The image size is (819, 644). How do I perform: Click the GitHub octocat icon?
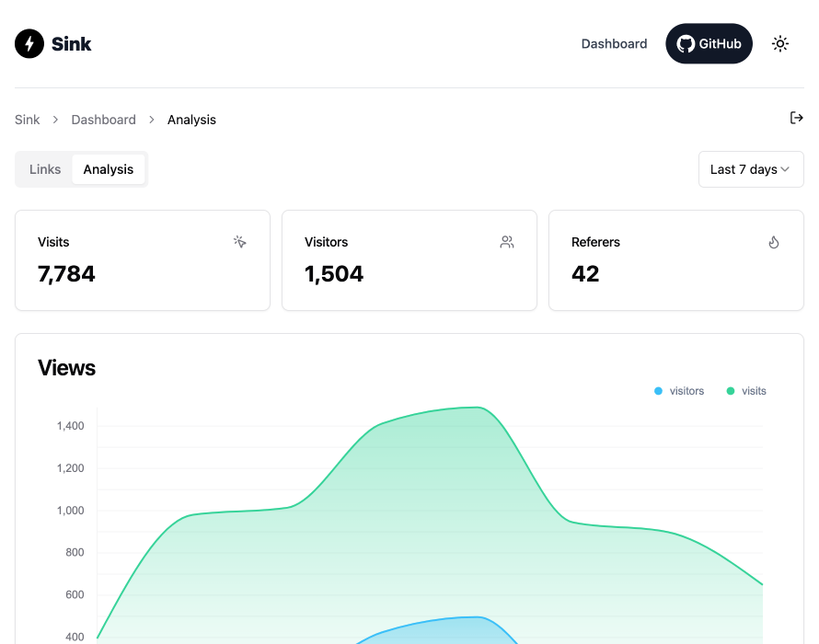686,43
